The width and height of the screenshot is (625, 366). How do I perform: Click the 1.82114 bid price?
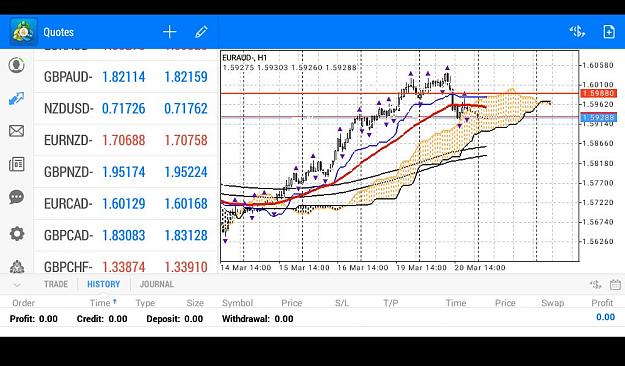[124, 77]
